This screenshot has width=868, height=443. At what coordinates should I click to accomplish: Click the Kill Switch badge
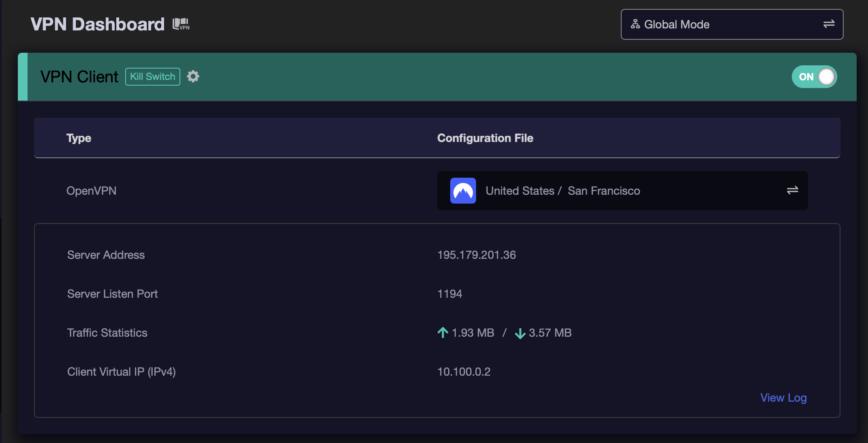pyautogui.click(x=153, y=77)
